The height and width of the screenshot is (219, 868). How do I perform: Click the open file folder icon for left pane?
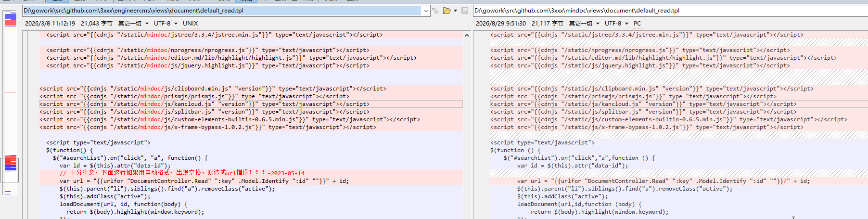(447, 11)
